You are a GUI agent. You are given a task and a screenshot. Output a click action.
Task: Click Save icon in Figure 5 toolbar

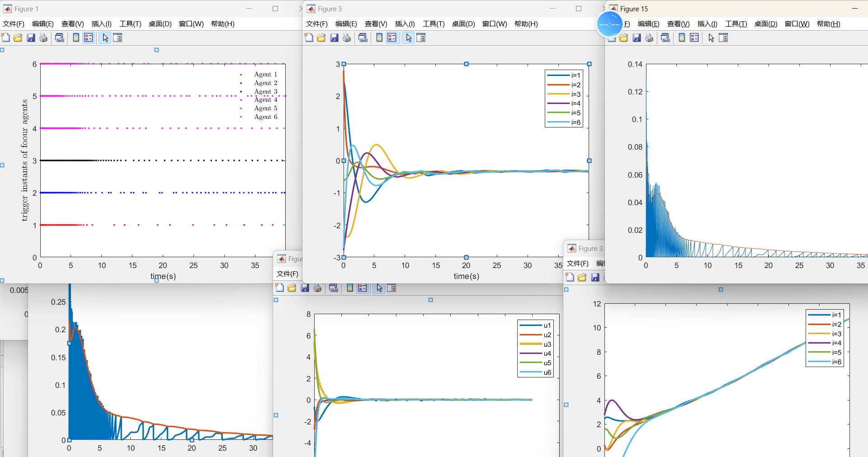coord(334,38)
